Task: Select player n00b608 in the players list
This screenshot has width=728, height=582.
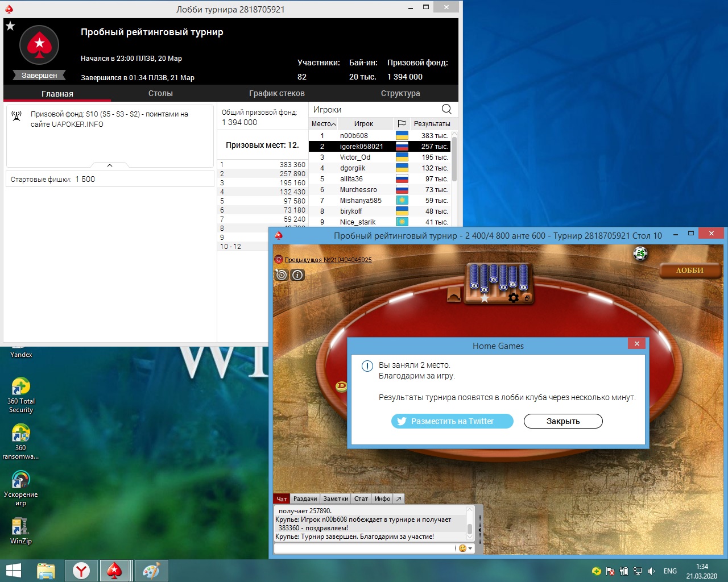Action: pyautogui.click(x=379, y=135)
